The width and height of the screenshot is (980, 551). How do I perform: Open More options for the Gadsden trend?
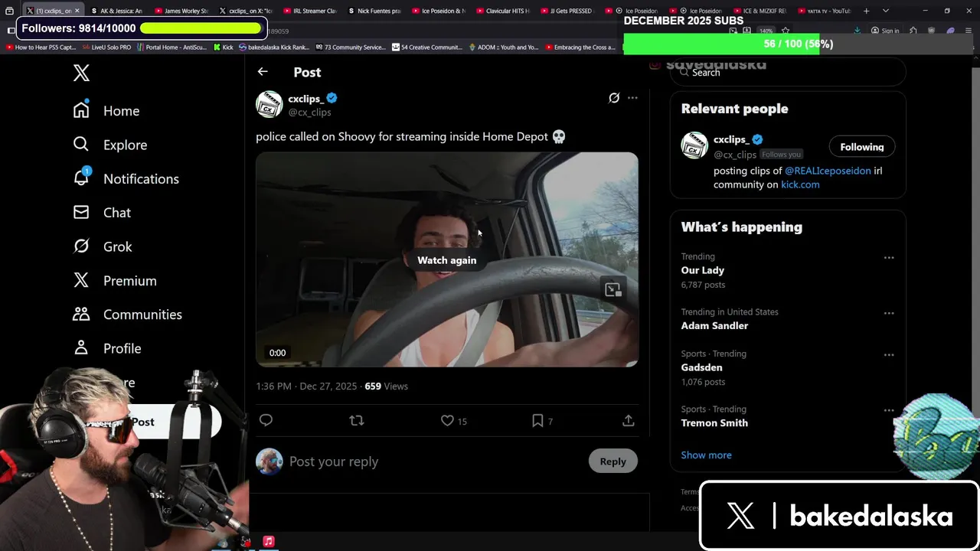point(889,355)
